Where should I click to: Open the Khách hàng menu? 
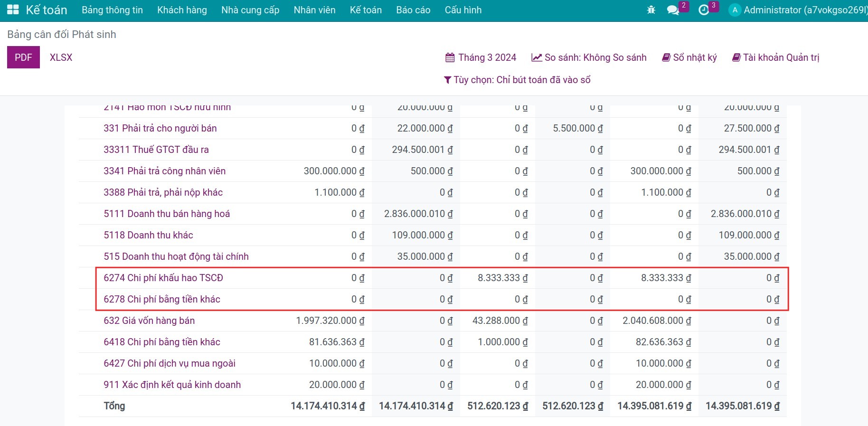coord(182,10)
